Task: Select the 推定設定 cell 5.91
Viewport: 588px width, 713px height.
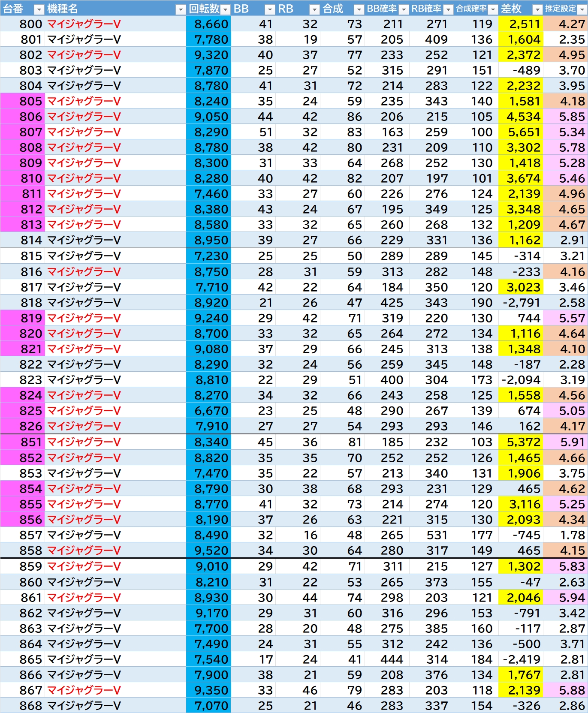Action: click(x=565, y=442)
